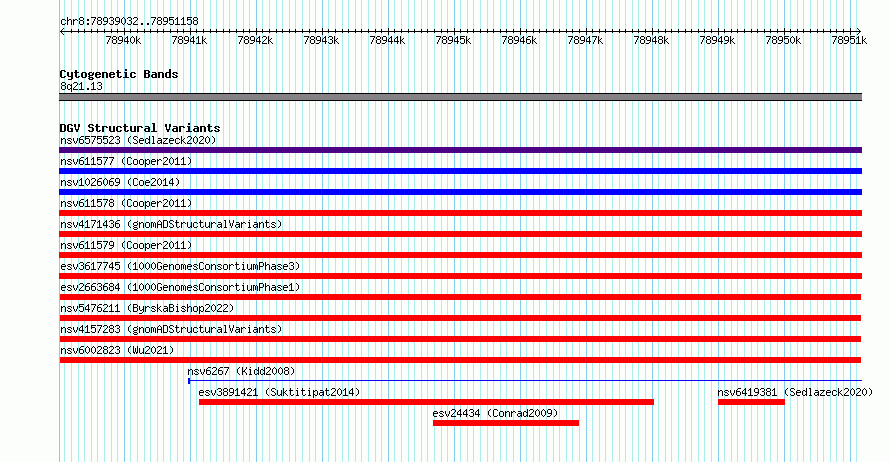The width and height of the screenshot is (890, 462).
Task: Click the 78943k ruler tick label
Action: coord(321,40)
